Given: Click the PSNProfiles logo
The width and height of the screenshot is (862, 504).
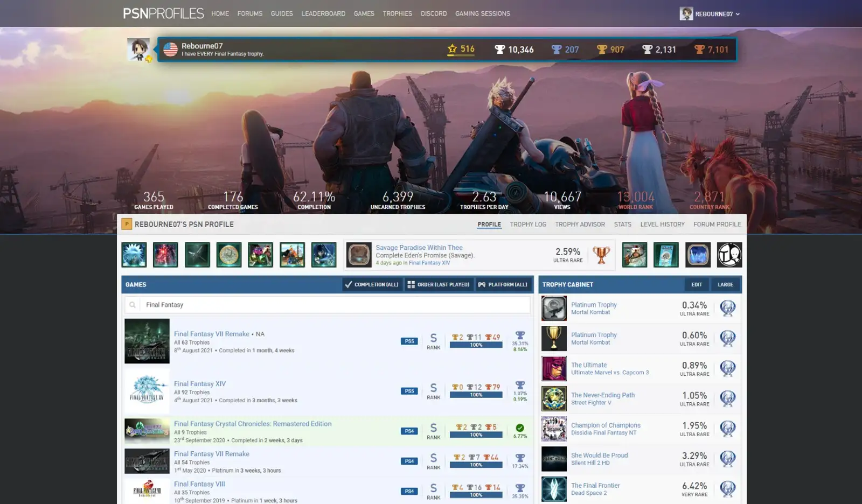Looking at the screenshot, I should [163, 13].
